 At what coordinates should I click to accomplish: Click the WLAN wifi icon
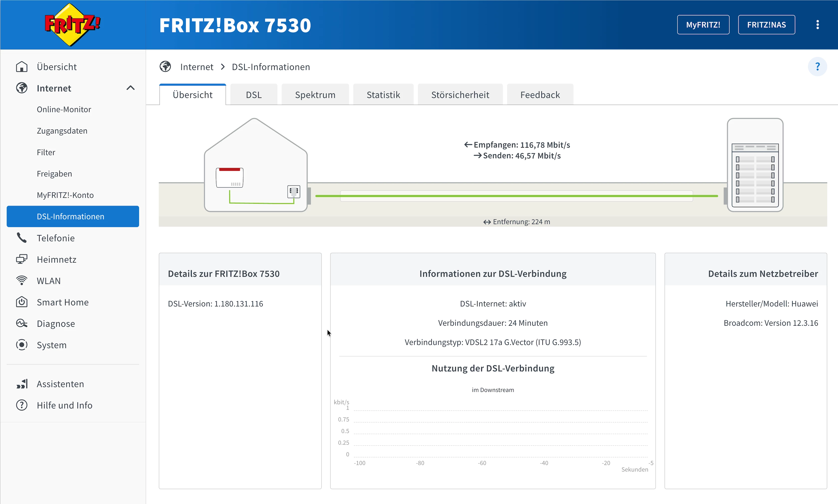pos(22,281)
